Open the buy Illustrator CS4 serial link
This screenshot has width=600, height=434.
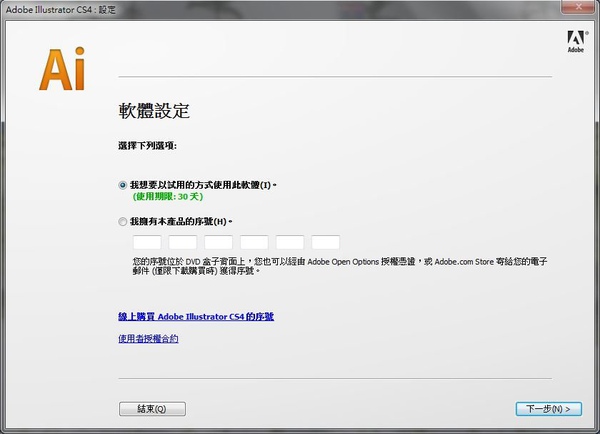point(196,317)
